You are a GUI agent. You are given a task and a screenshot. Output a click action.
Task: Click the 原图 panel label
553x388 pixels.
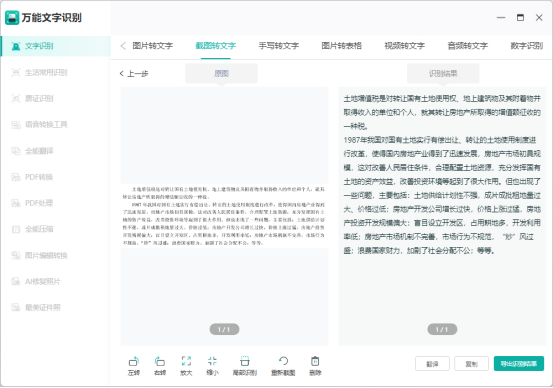(221, 73)
